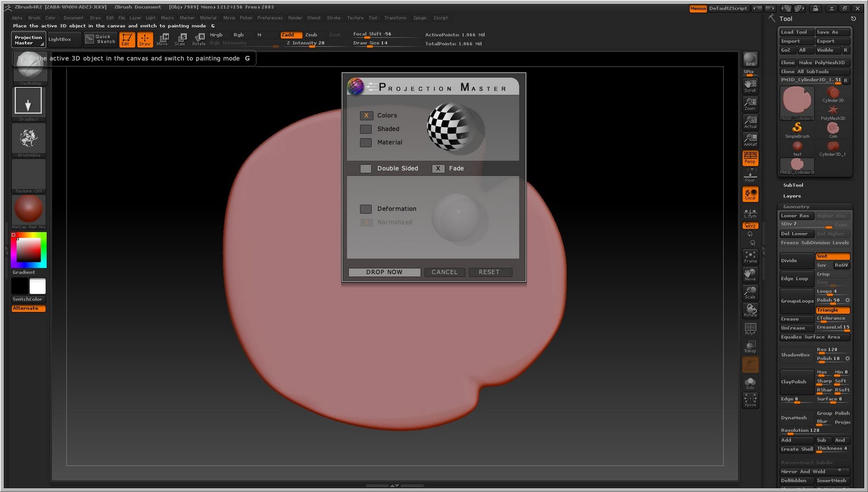This screenshot has height=492, width=868.
Task: Open the Transform menu
Action: [395, 18]
